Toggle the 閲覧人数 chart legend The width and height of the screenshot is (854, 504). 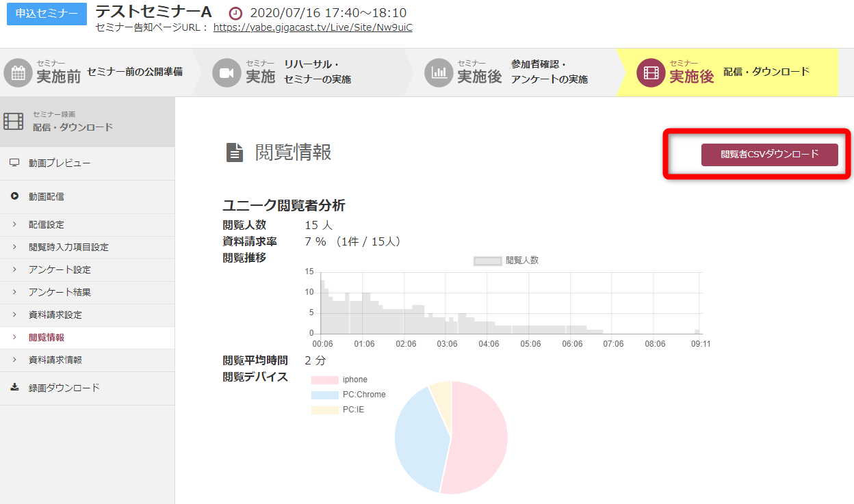(x=506, y=261)
